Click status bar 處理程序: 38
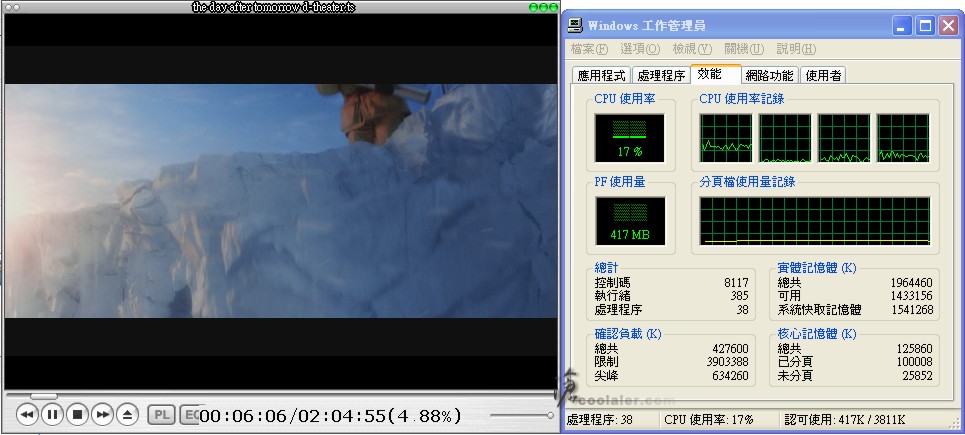The height and width of the screenshot is (435, 965). [599, 420]
